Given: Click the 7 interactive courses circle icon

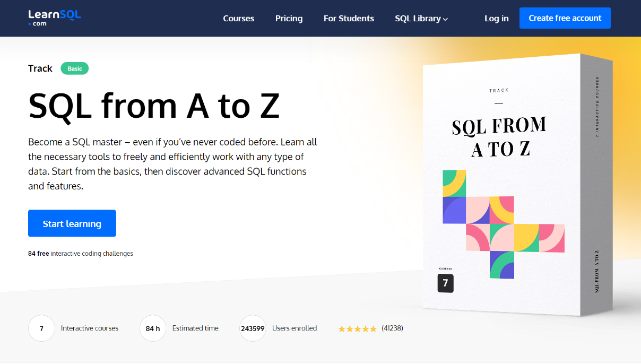Looking at the screenshot, I should (41, 328).
